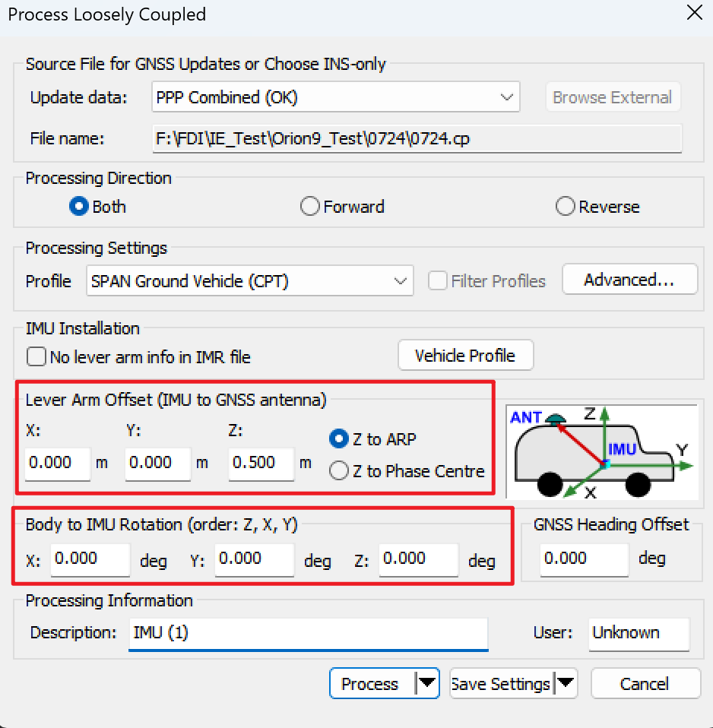Viewport: 713px width, 728px height.
Task: Click the Cancel button
Action: tap(645, 683)
